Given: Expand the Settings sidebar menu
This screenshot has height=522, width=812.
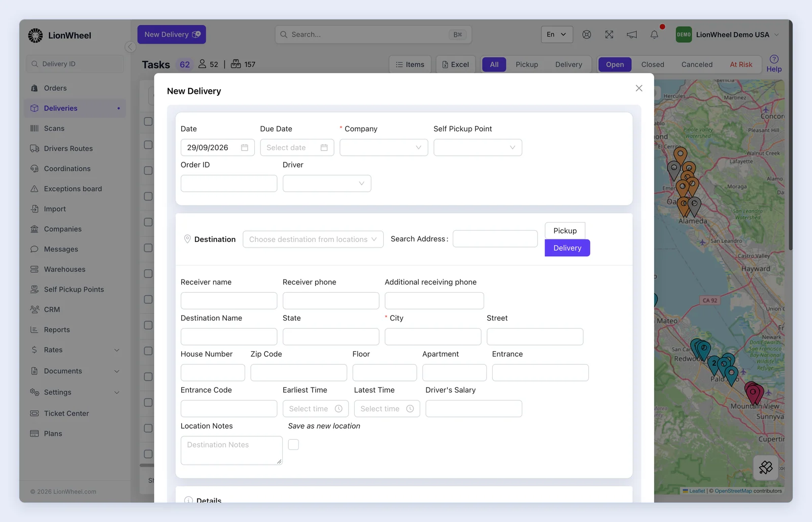Looking at the screenshot, I should [x=75, y=392].
